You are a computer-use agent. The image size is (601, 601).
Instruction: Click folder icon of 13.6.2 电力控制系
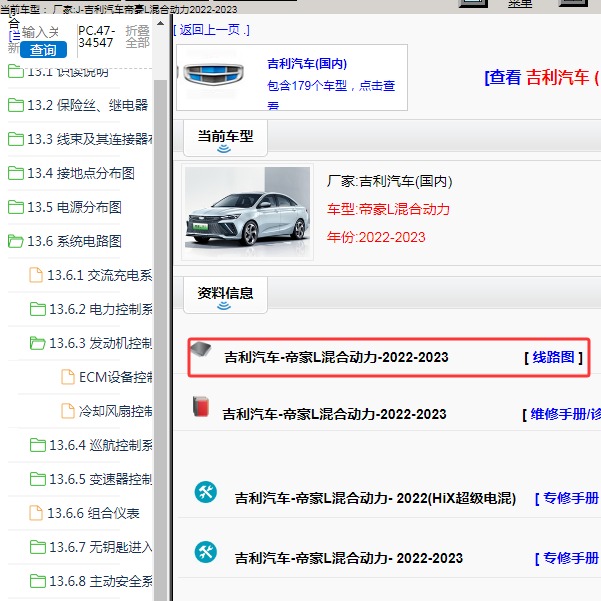(38, 309)
